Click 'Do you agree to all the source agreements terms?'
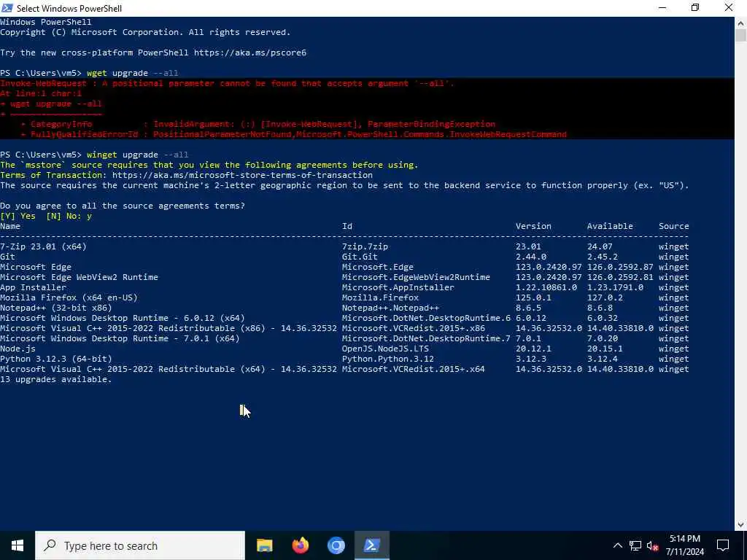 click(x=123, y=206)
